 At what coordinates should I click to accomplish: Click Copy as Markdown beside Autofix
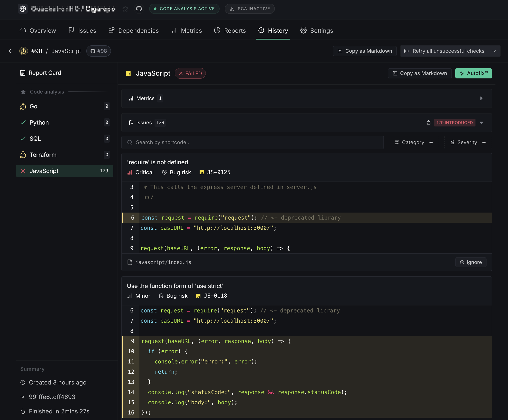click(x=420, y=73)
